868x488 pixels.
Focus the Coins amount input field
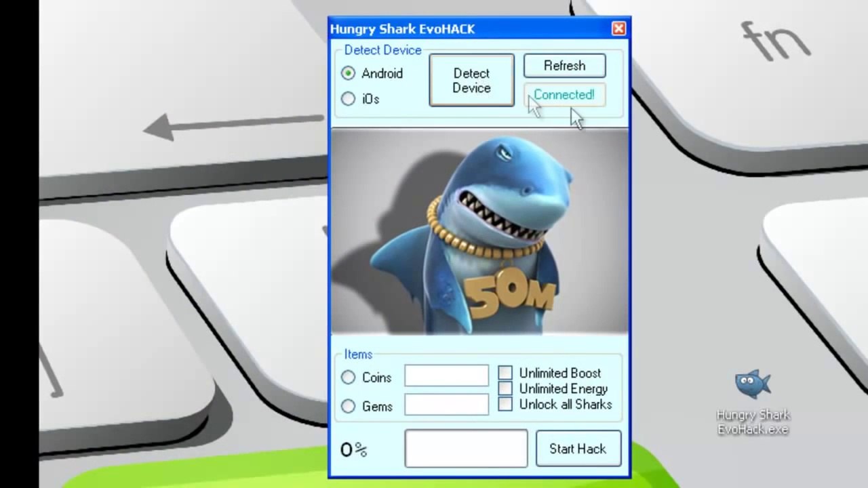[x=446, y=376]
